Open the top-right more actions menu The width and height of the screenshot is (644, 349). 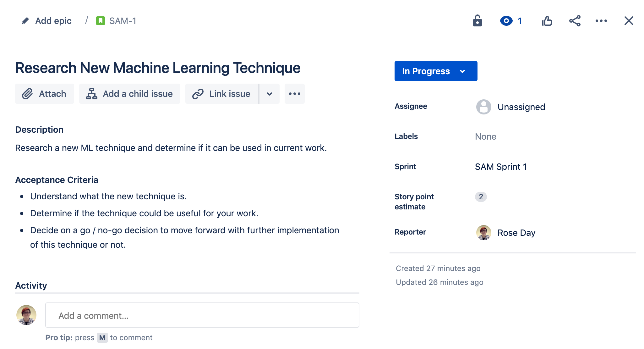click(601, 21)
